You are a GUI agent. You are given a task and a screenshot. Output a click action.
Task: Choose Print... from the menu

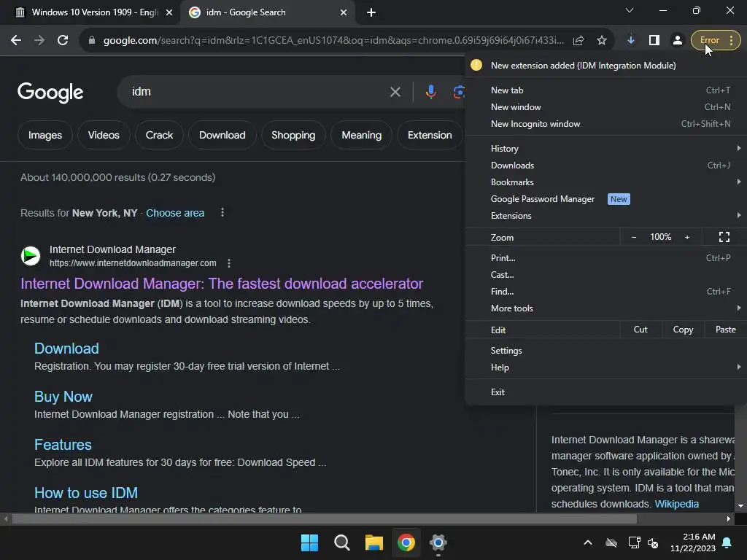point(606,257)
